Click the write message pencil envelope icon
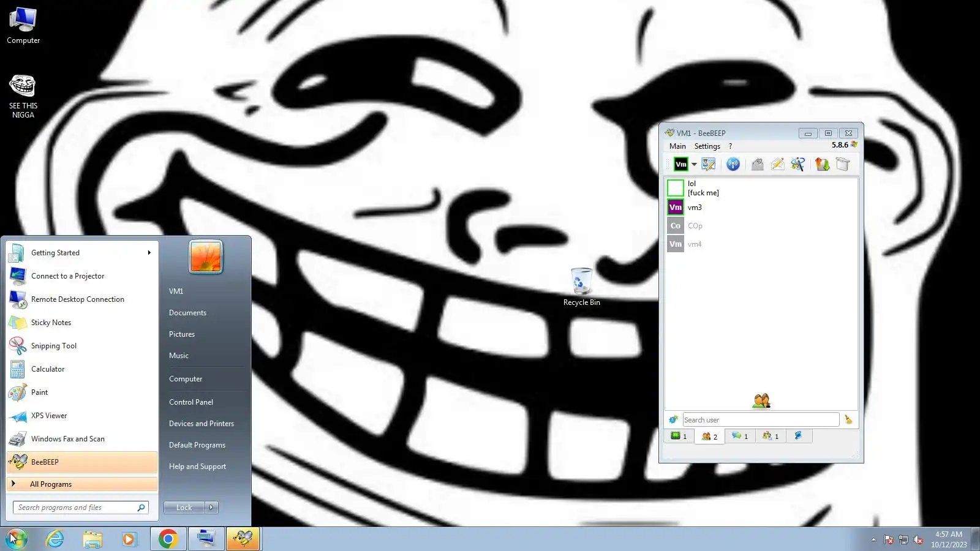 [x=778, y=164]
